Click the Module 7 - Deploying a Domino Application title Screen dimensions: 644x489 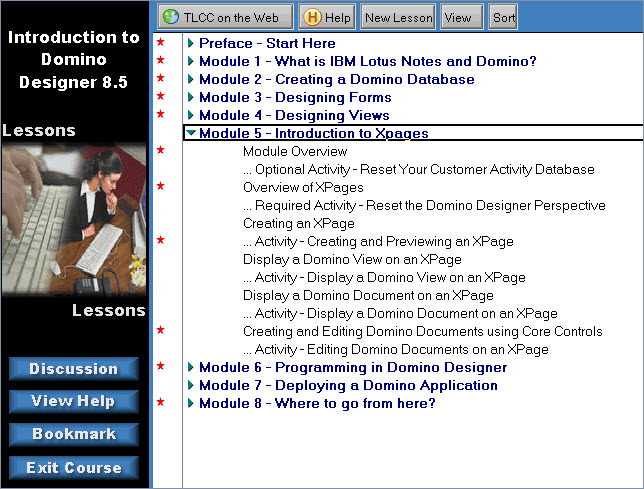[348, 385]
